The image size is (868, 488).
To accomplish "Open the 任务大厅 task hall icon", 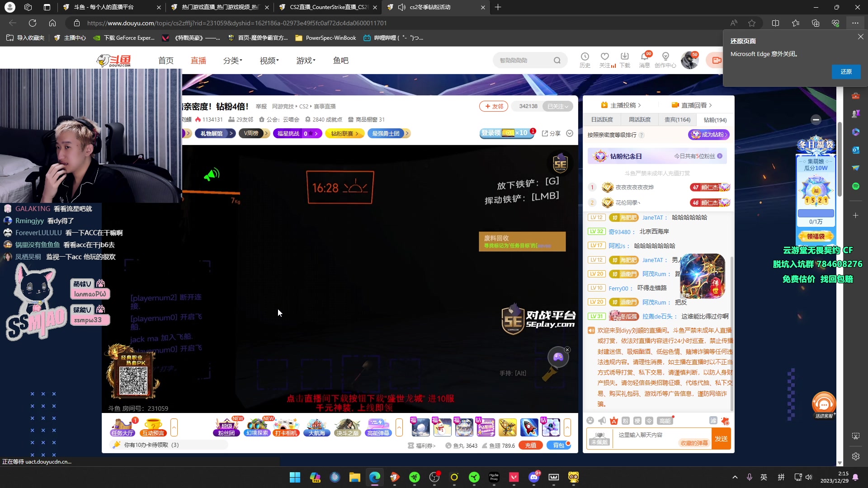I will [x=123, y=427].
